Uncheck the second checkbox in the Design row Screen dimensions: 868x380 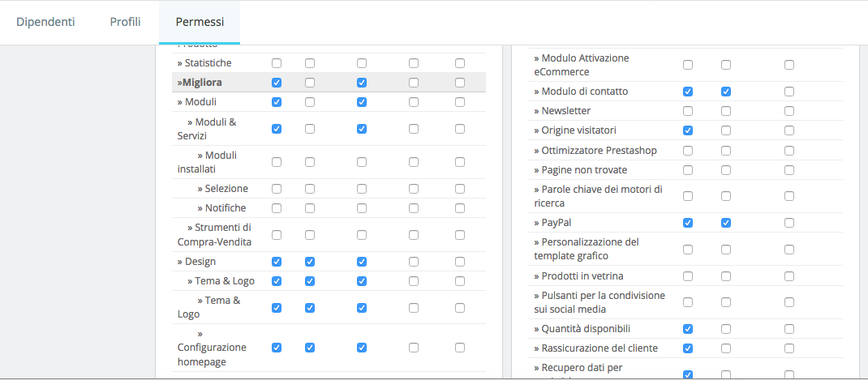pos(310,262)
